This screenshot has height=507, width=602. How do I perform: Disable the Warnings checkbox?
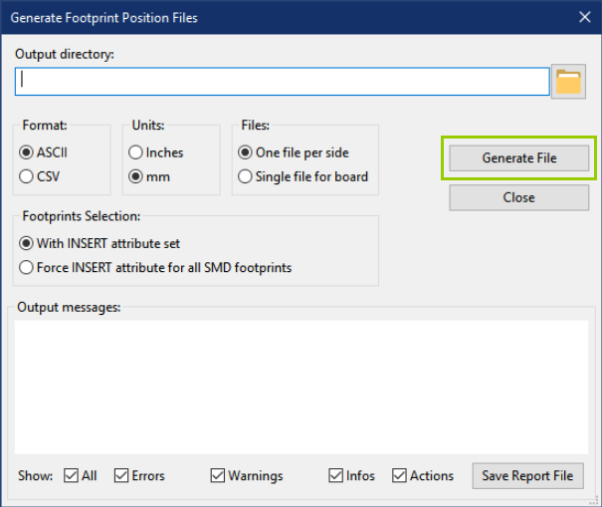218,476
